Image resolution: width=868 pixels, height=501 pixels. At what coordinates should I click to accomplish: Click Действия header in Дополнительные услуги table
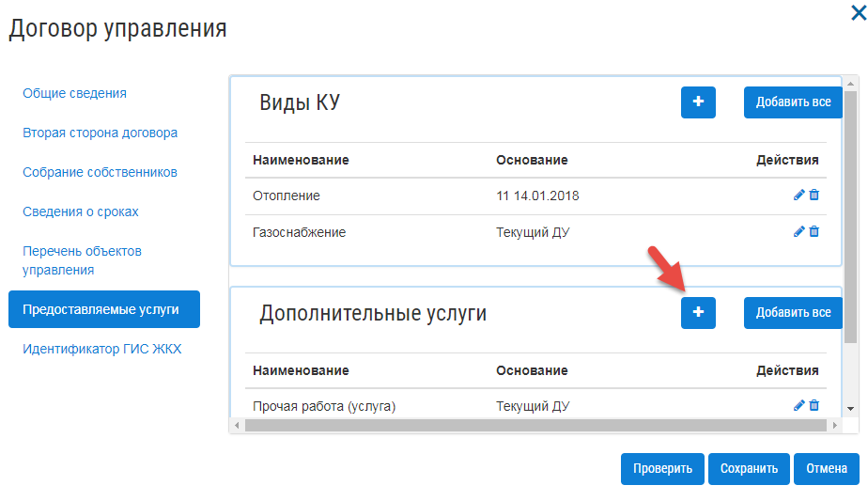coord(788,370)
